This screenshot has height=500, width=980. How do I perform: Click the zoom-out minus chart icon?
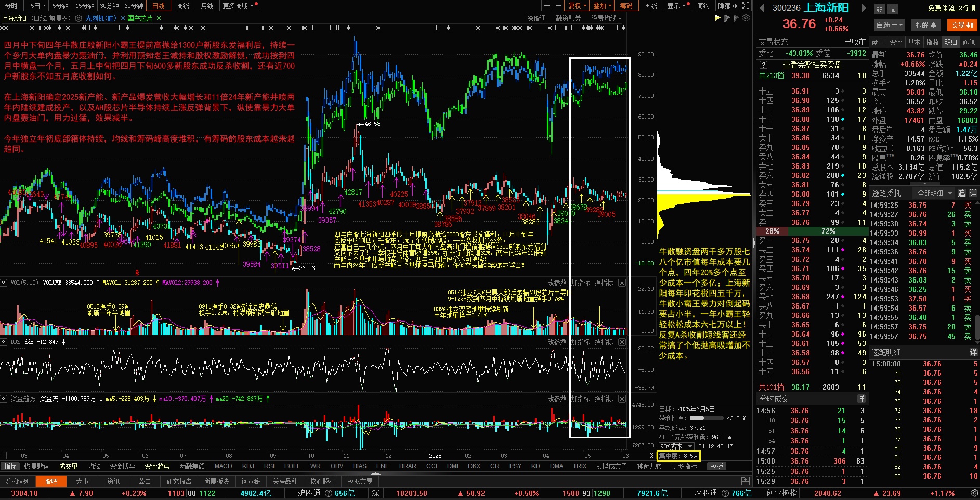[x=558, y=6]
